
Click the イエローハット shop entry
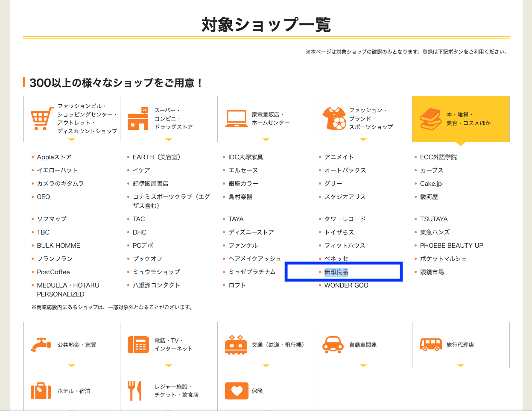click(x=57, y=170)
